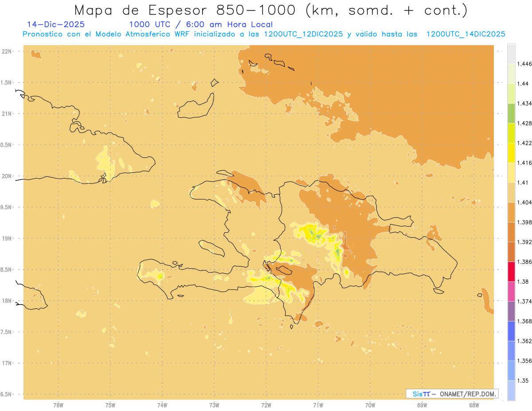Click the legend value 1.434
Image resolution: width=532 pixels, height=411 pixels.
click(525, 103)
